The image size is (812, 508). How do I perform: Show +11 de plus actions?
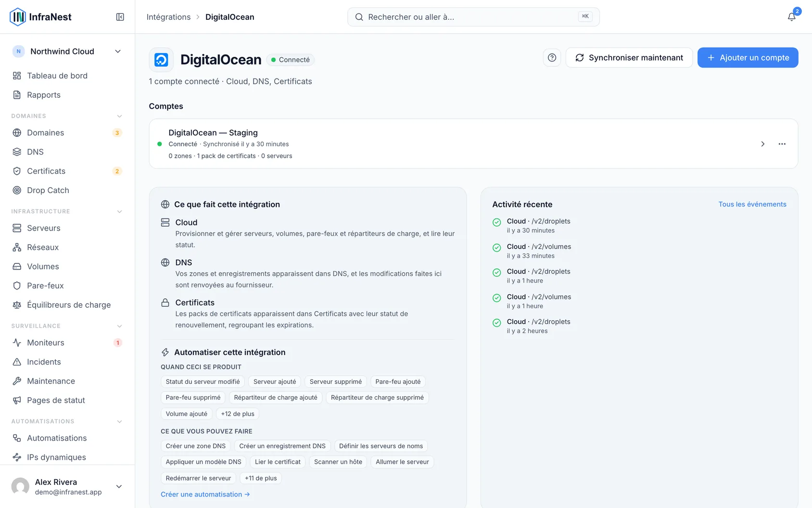[x=261, y=478]
